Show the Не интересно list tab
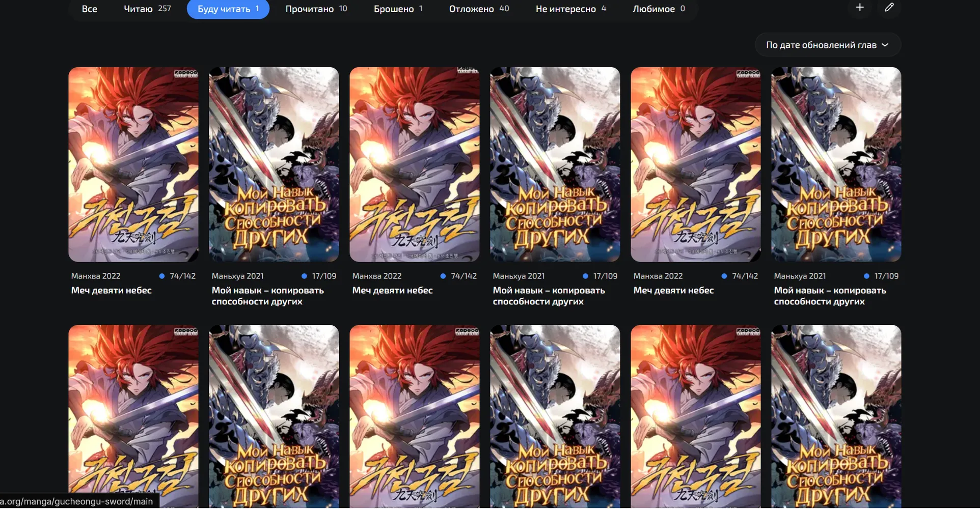Viewport: 980px width, 509px height. pyautogui.click(x=571, y=9)
